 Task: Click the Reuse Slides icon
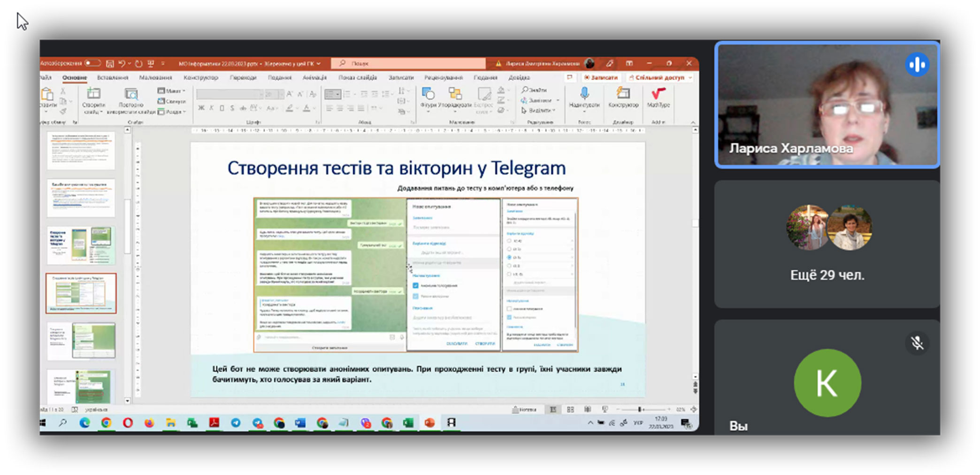pyautogui.click(x=131, y=94)
